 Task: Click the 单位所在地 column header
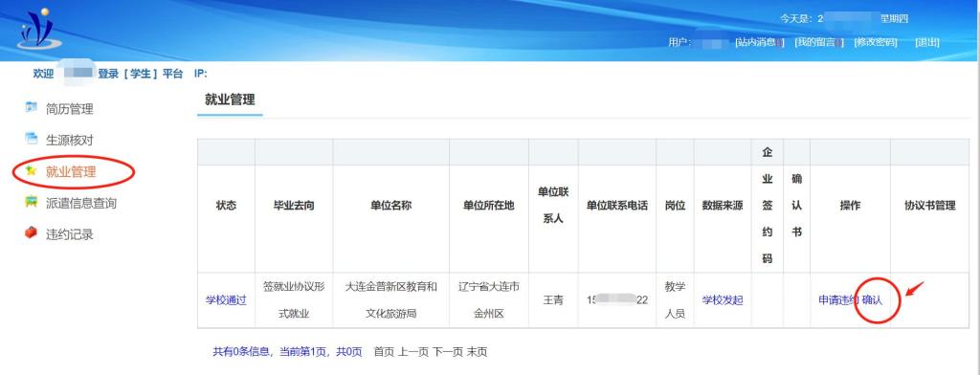tap(489, 206)
